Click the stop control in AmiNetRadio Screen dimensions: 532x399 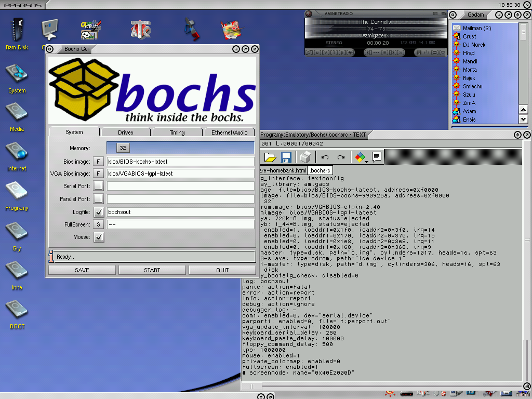[384, 52]
